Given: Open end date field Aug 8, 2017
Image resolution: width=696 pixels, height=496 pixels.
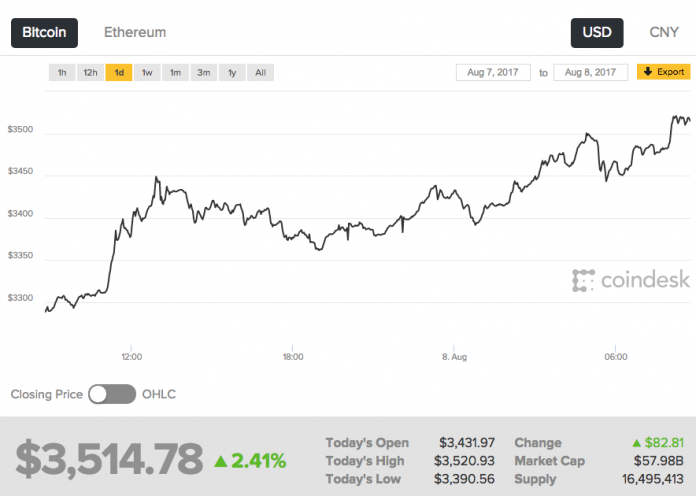Looking at the screenshot, I should click(x=589, y=72).
